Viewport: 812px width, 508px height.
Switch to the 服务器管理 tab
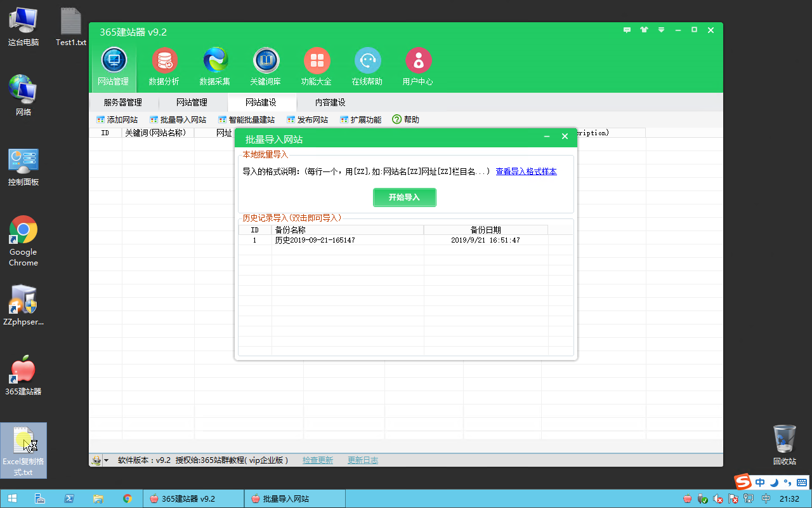[123, 102]
